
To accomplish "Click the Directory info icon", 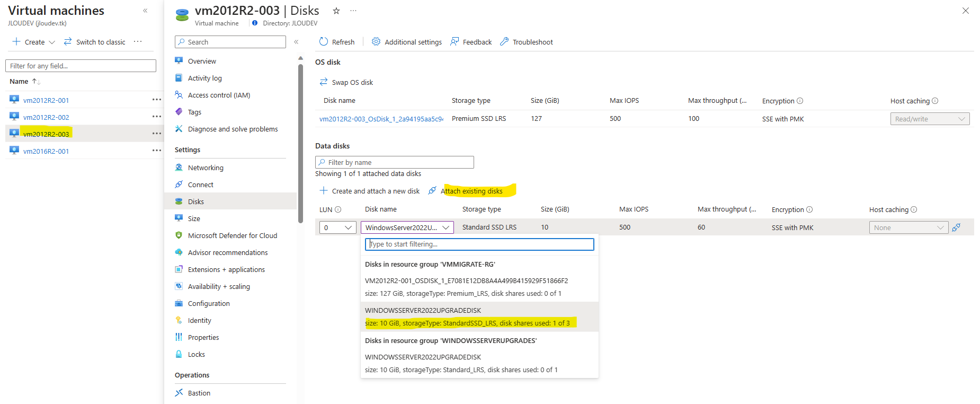I will [255, 23].
